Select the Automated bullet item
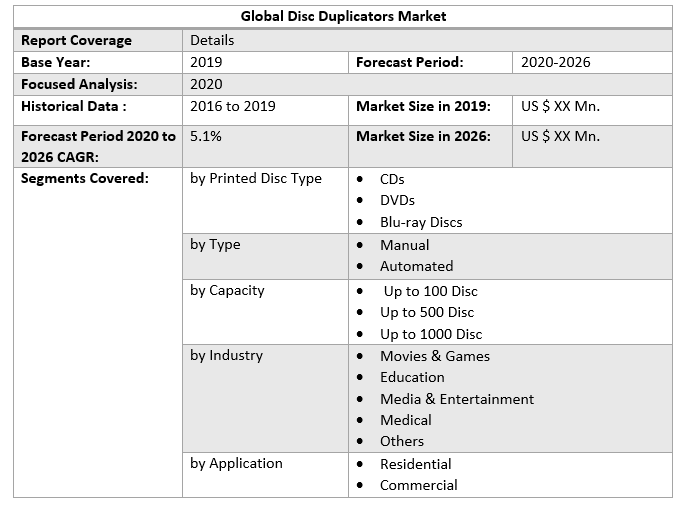Viewport: 691px width, 510px height. [416, 266]
